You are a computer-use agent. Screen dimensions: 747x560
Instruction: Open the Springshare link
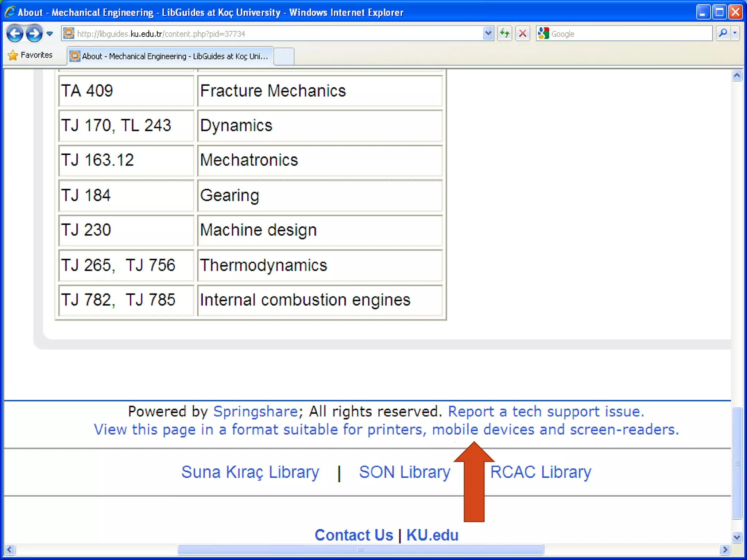tap(255, 411)
